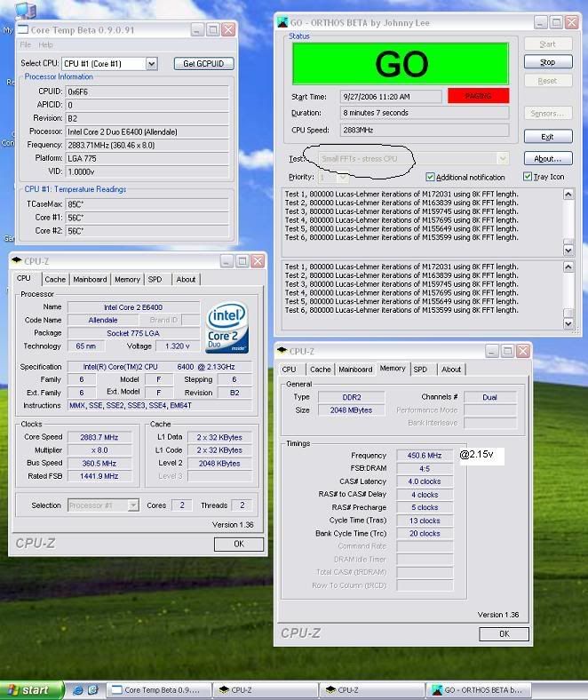Click the CPUID field showing 0x6F6
The image size is (588, 700).
click(147, 92)
